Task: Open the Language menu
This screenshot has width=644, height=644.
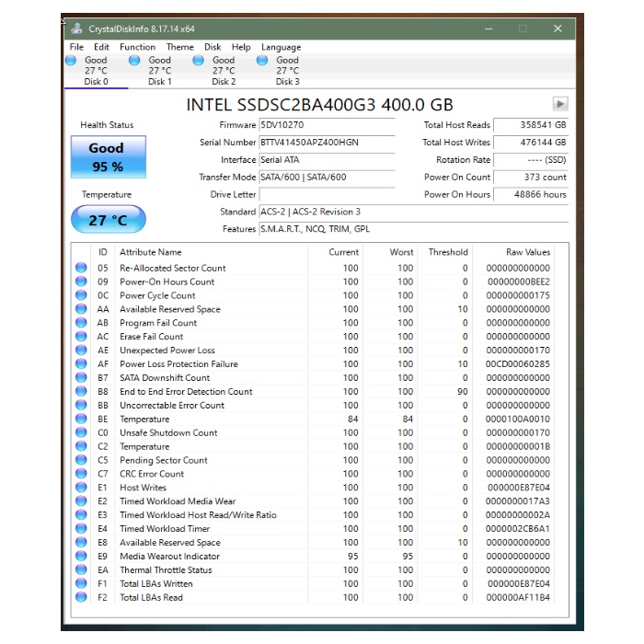Action: pyautogui.click(x=281, y=47)
